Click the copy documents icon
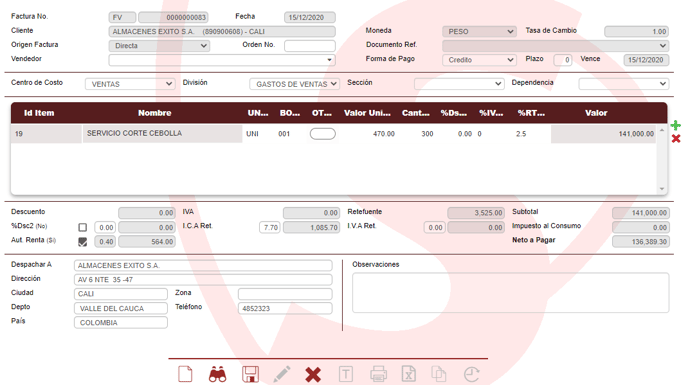This screenshot has width=688, height=385. pos(439,374)
